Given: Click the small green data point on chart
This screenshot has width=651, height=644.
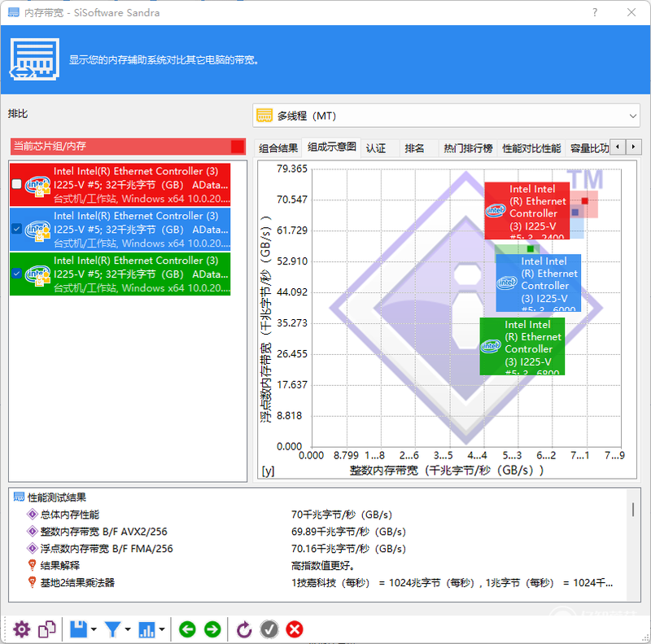Looking at the screenshot, I should click(531, 249).
